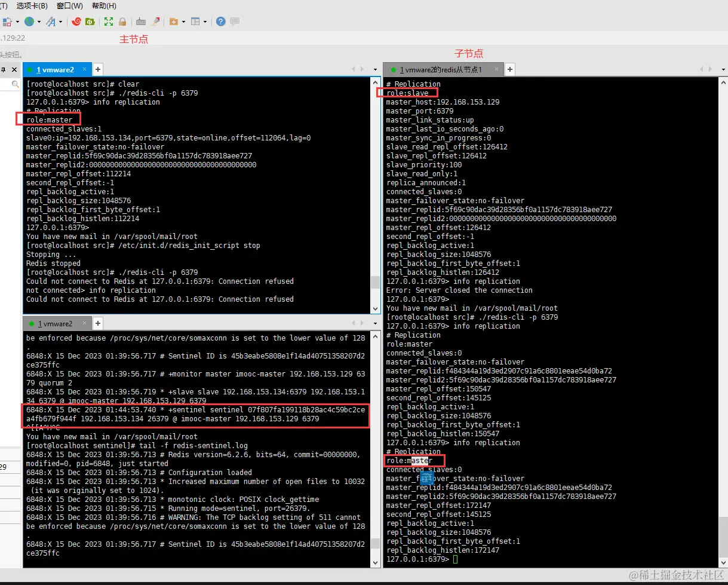The height and width of the screenshot is (585, 728).
Task: Add a new tab in the bottom-left pane
Action: click(99, 323)
